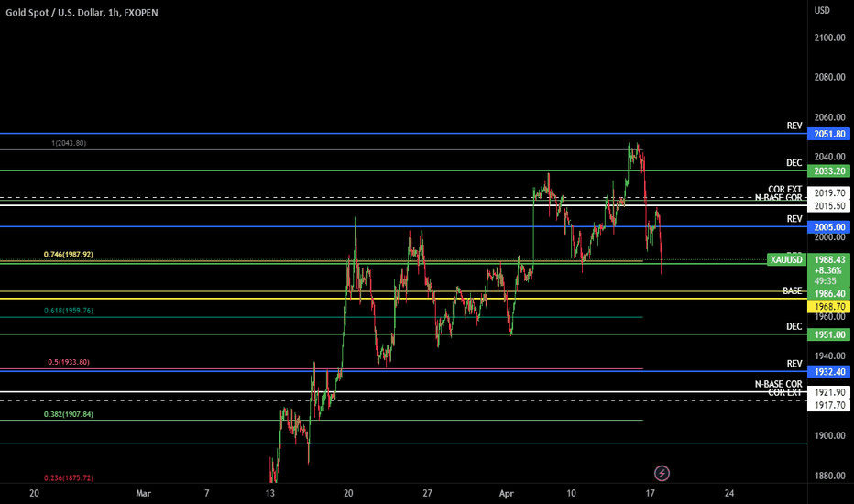Click the N-BASE COR label beside the 1921.90 tag
Screen dimensions: 854x504
click(778, 384)
